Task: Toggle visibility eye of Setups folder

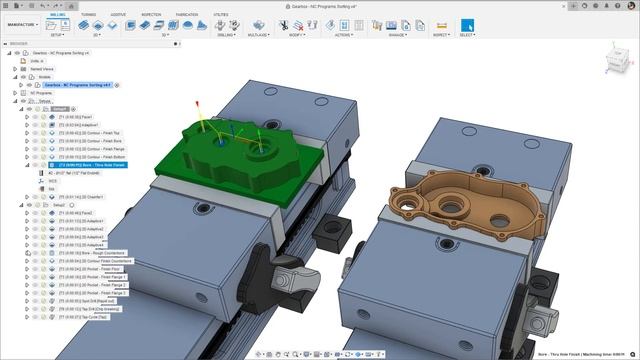Action: click(23, 101)
